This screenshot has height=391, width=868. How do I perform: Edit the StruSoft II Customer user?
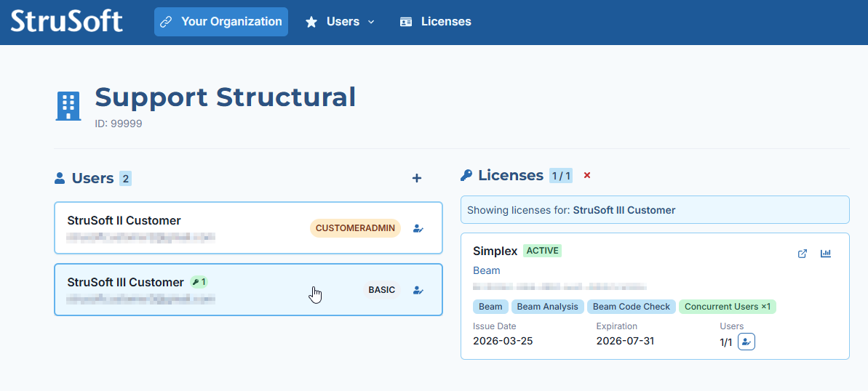418,228
